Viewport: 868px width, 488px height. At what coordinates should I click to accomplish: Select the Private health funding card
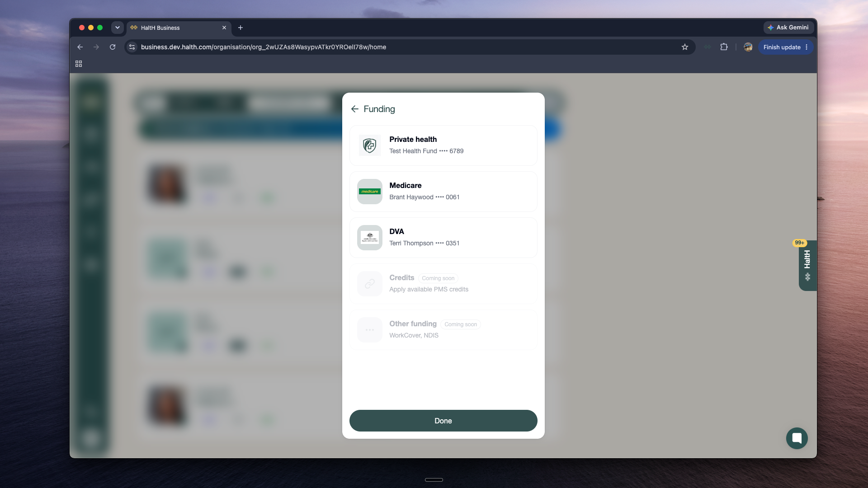tap(443, 145)
